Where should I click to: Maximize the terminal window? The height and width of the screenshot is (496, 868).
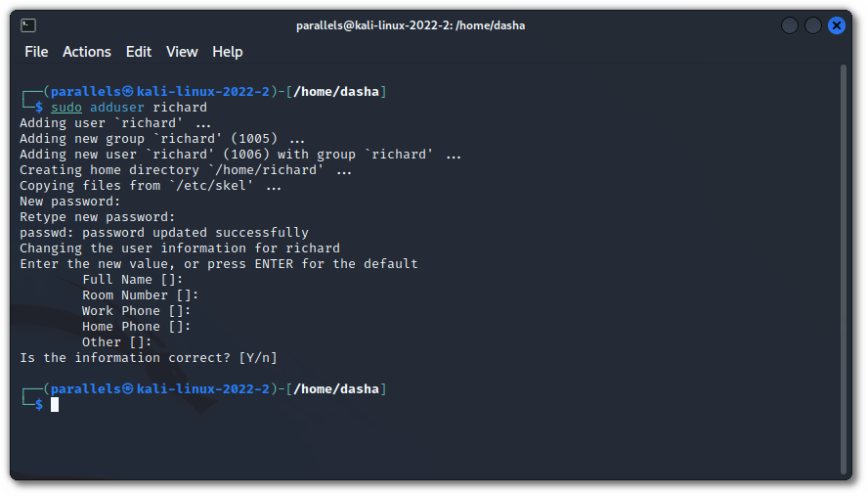click(x=812, y=25)
